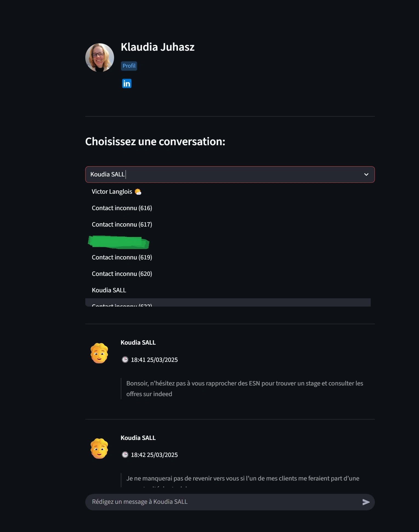
Task: Click the clock icon beside 18:42 25/03/2025
Action: pos(125,454)
